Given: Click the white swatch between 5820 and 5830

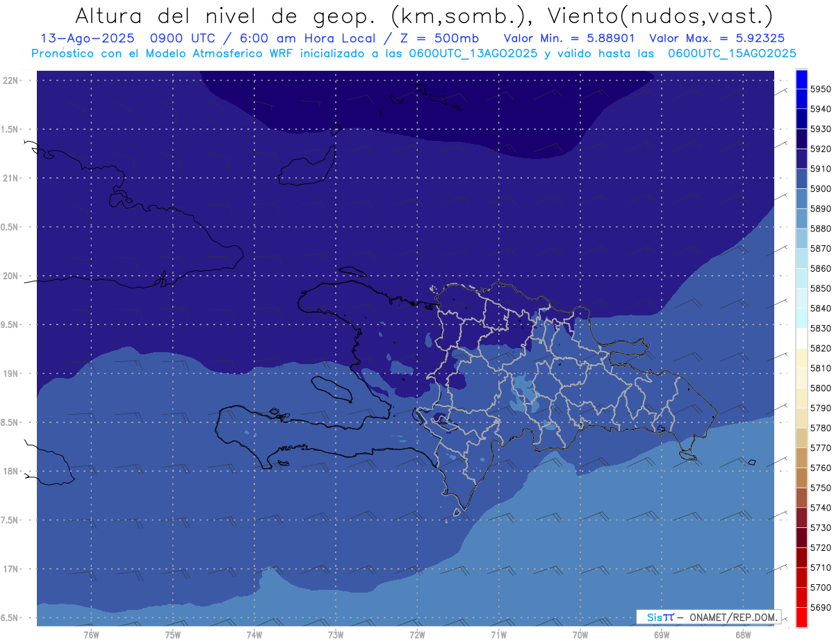Looking at the screenshot, I should (x=801, y=338).
